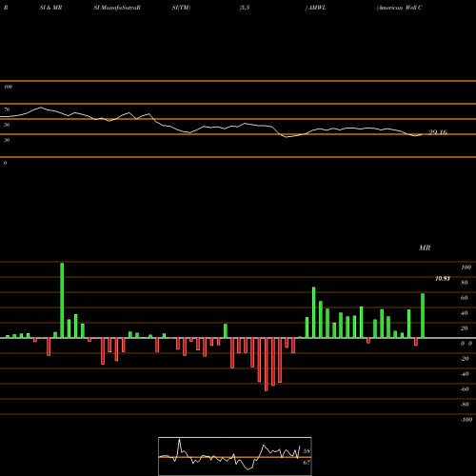Click the 'SI MunafaSutraR' header text
This screenshot has width=476, height=476.
coord(117,8)
